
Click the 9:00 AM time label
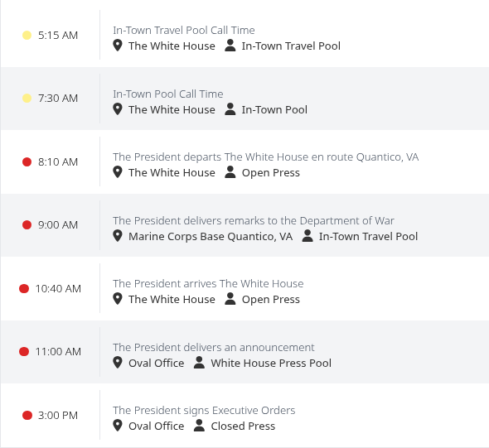coord(58,225)
